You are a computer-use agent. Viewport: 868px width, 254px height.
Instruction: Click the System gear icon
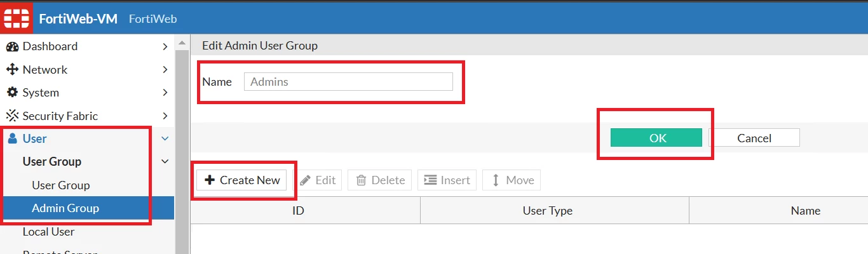12,92
